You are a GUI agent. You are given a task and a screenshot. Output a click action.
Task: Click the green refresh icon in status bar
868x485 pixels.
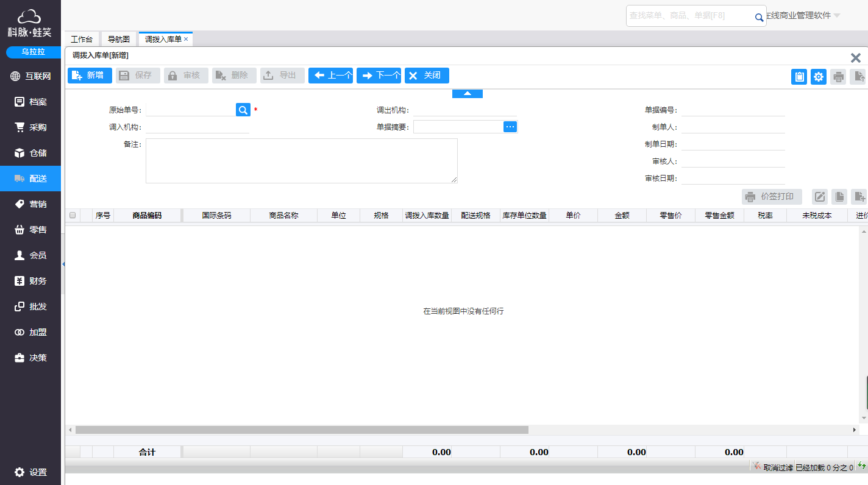click(x=862, y=466)
